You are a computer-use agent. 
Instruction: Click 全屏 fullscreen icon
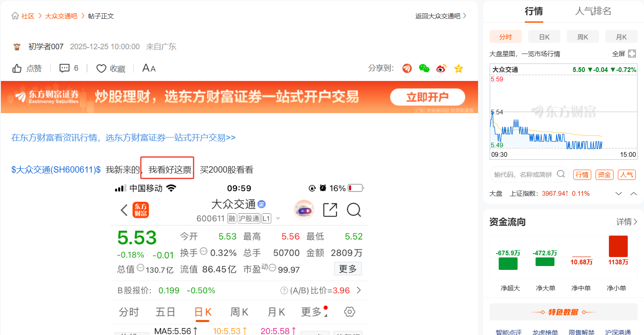click(x=632, y=54)
